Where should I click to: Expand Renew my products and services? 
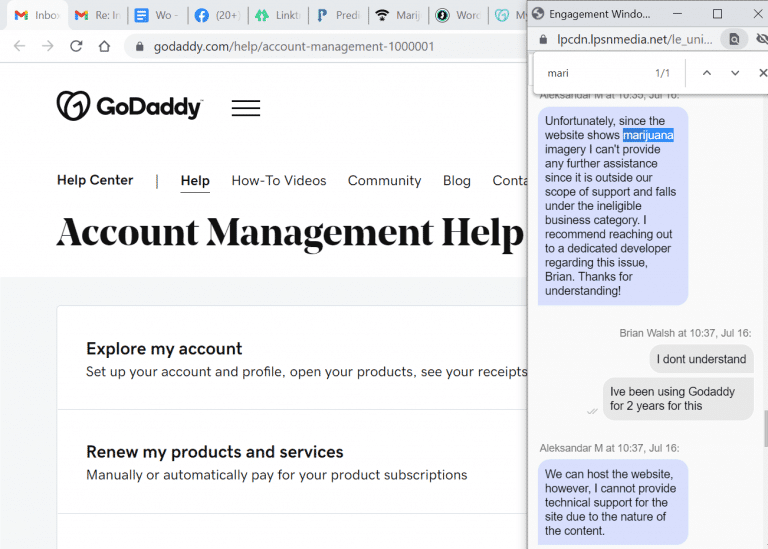[x=214, y=452]
